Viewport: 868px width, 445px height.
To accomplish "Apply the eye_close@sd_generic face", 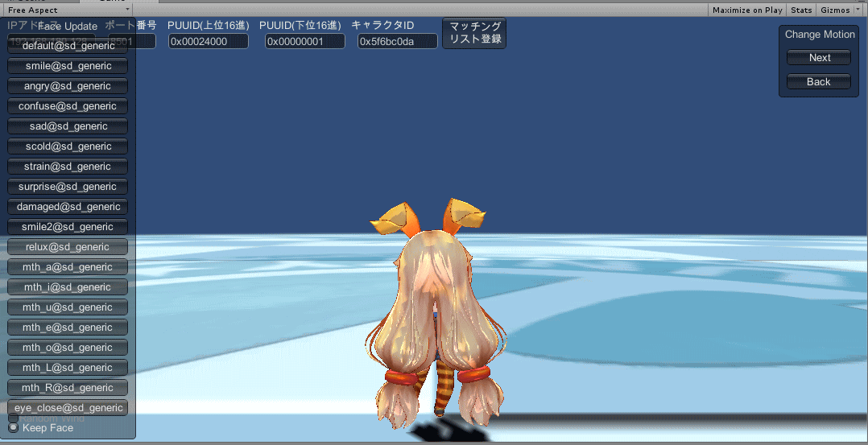I will pos(68,408).
